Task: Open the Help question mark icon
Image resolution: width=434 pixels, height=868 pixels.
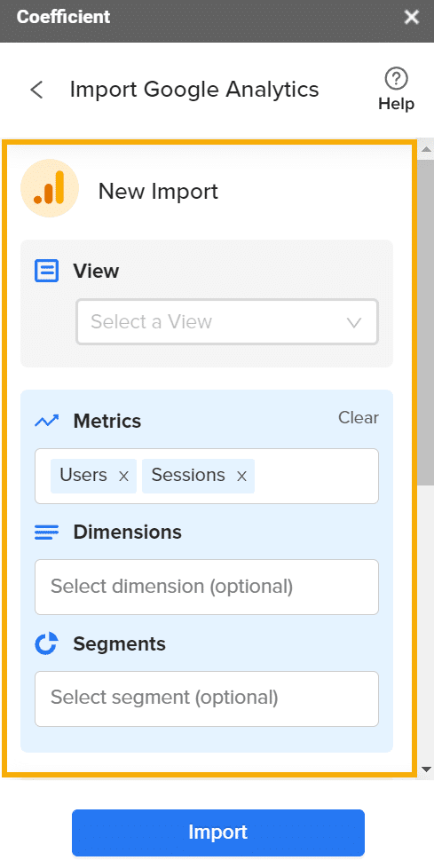Action: coord(396,79)
